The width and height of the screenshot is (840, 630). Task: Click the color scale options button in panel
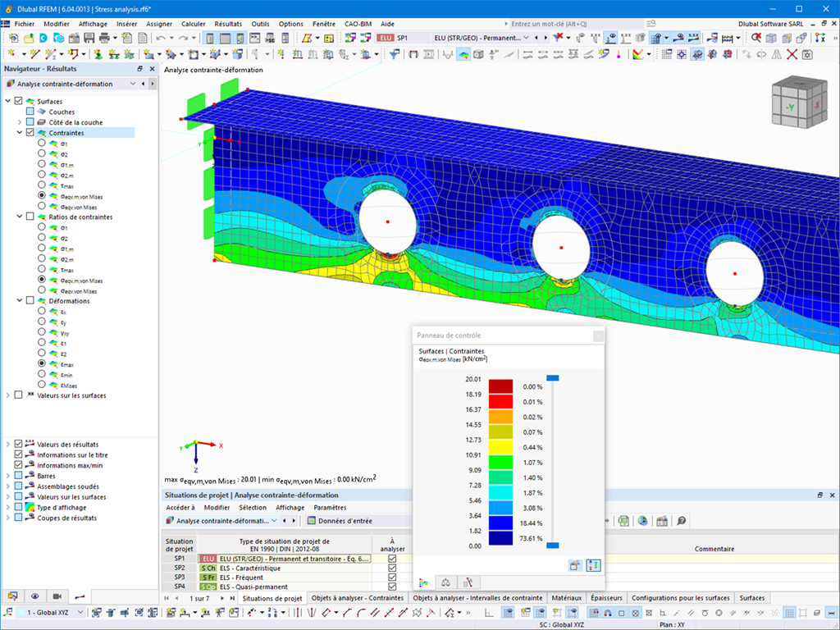click(593, 566)
